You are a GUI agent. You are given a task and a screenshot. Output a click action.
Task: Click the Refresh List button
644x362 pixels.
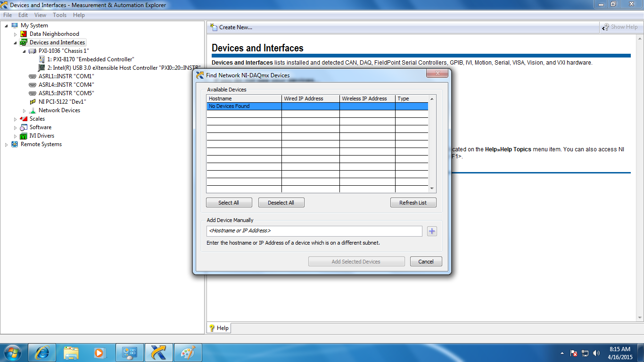coord(413,203)
